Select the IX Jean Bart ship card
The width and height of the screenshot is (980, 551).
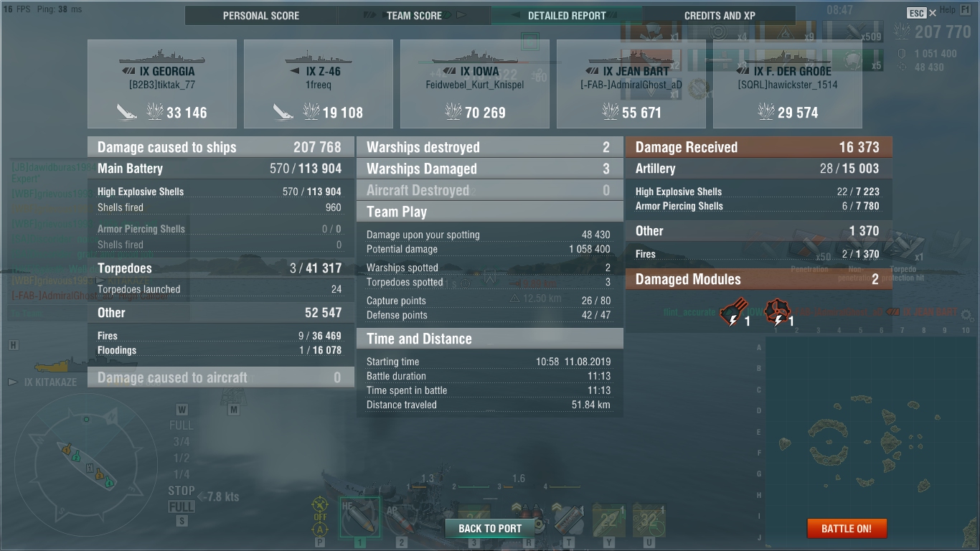(631, 84)
